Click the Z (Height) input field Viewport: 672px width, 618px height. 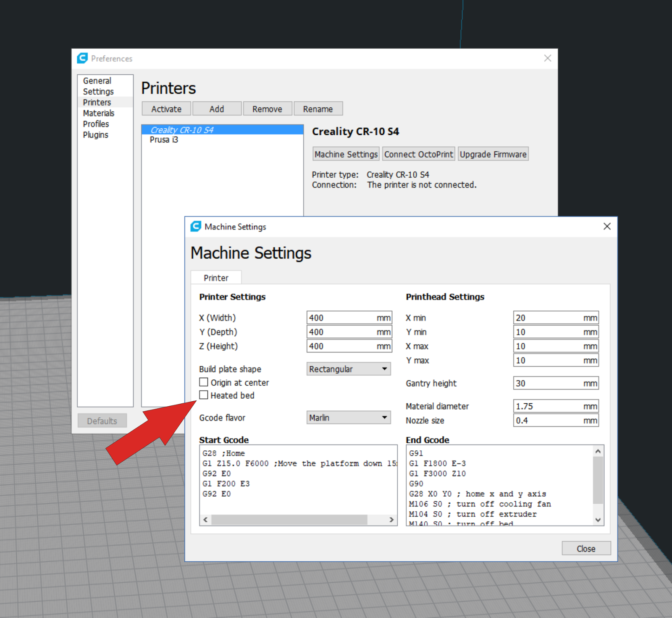(349, 346)
